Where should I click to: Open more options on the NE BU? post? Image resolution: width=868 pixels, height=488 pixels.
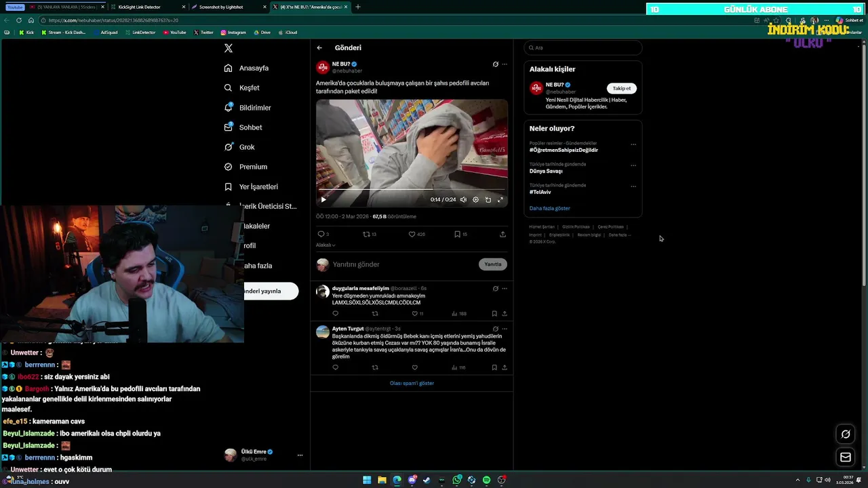tap(504, 64)
